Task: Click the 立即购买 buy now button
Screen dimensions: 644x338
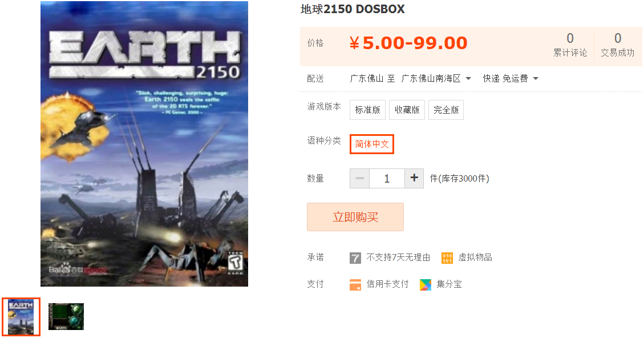Action: click(355, 217)
